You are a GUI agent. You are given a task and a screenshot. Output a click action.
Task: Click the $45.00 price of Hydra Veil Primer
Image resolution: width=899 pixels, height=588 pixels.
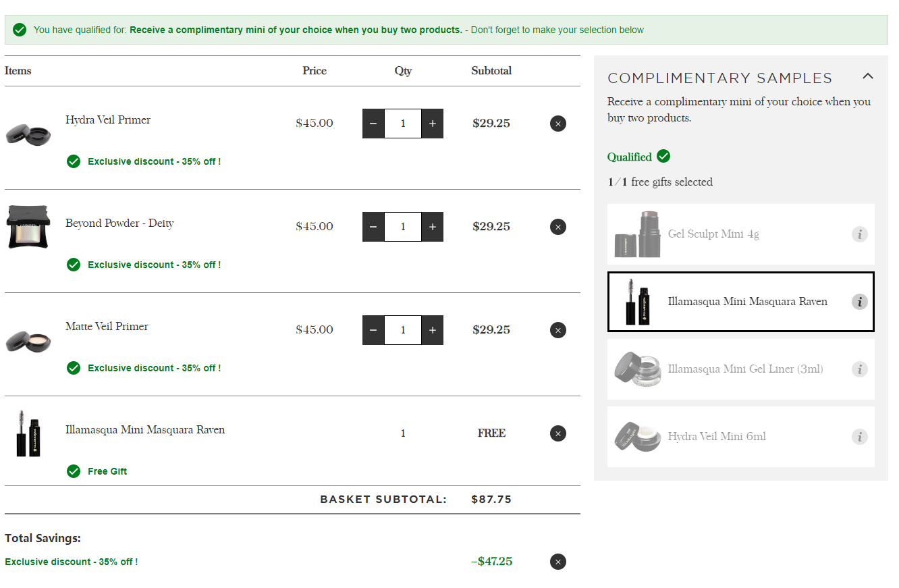(315, 124)
